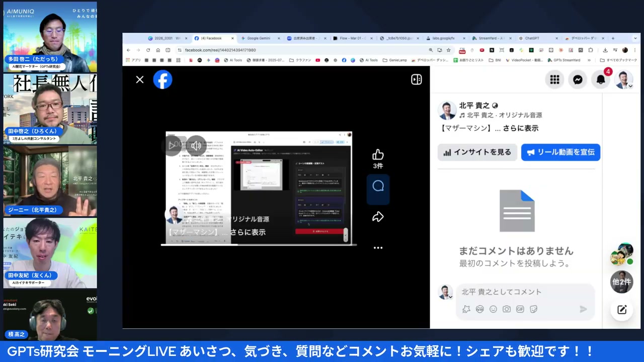
Task: Open the notifications bell showing 4 alerts
Action: pyautogui.click(x=601, y=79)
